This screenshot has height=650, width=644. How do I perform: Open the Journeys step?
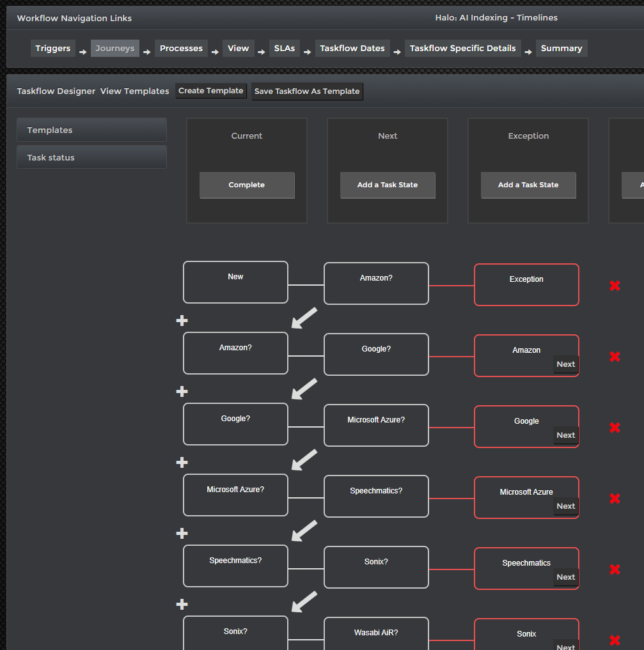115,48
